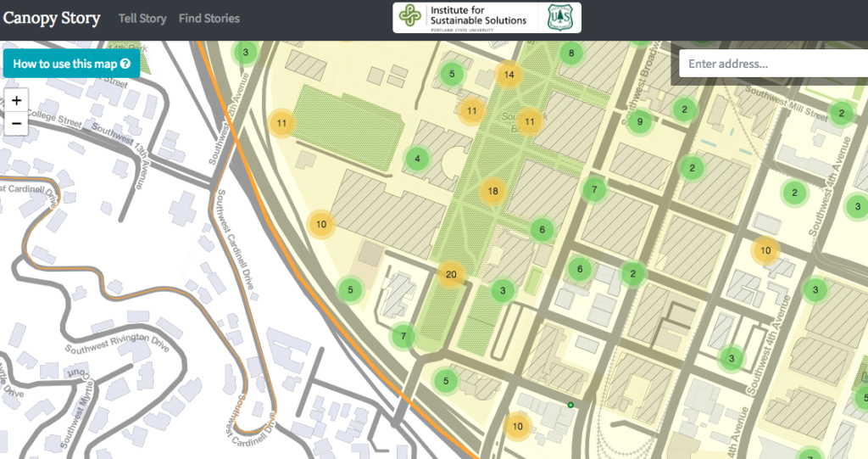868x459 pixels.
Task: Click the Canopy Story site title
Action: (x=52, y=19)
